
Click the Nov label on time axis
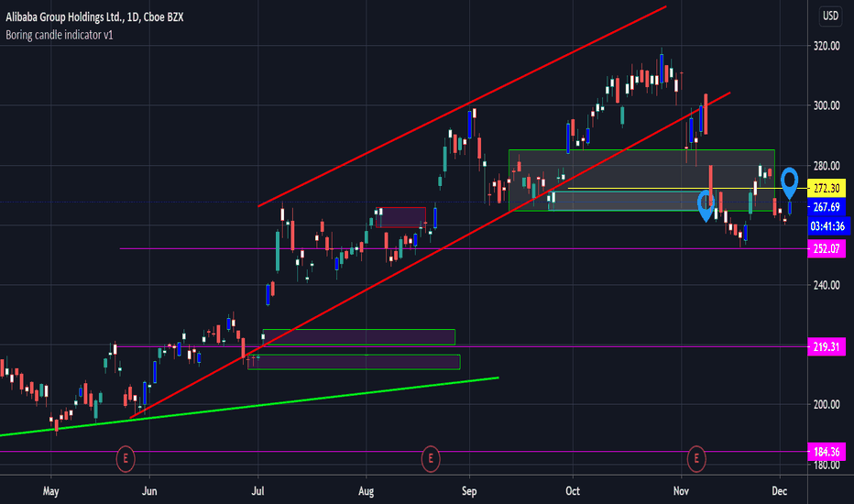(681, 491)
